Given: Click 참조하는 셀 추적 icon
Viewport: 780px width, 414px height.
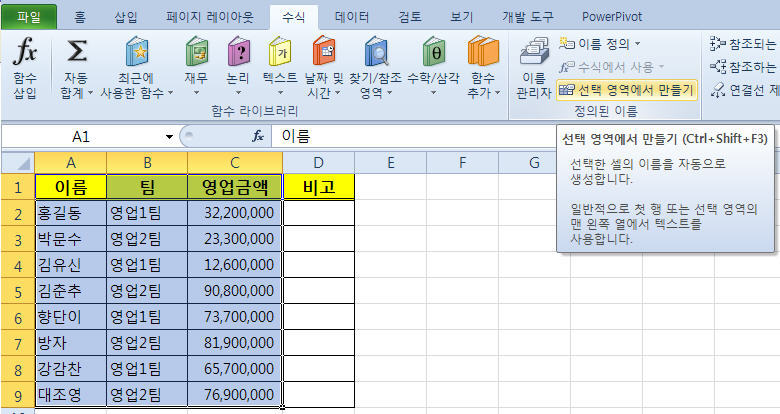Looking at the screenshot, I should (718, 66).
